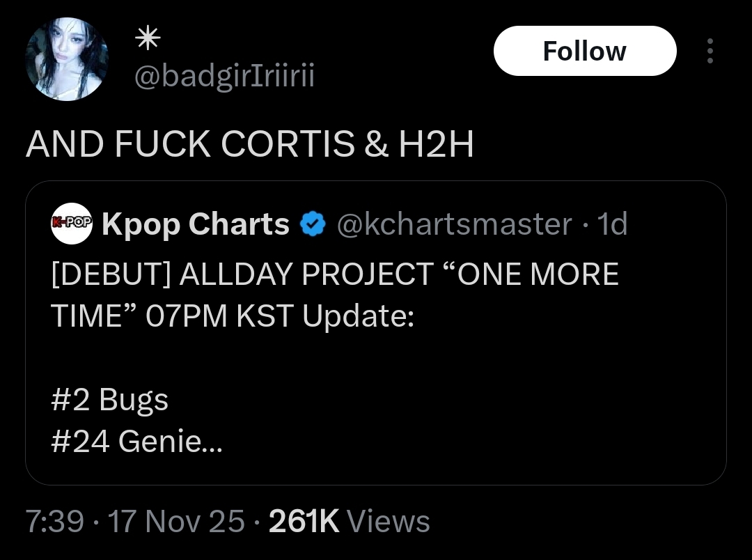Click the #2 Bugs chart line

(x=110, y=400)
